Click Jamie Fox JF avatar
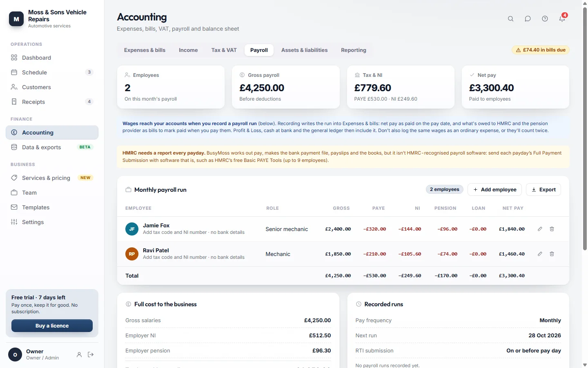 132,229
